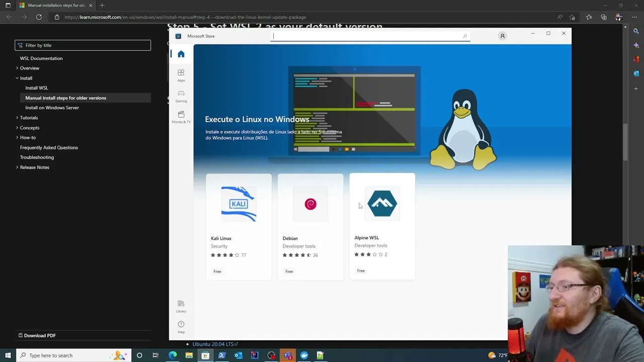Open Home in Microsoft Store sidebar
The width and height of the screenshot is (644, 362).
click(x=181, y=54)
